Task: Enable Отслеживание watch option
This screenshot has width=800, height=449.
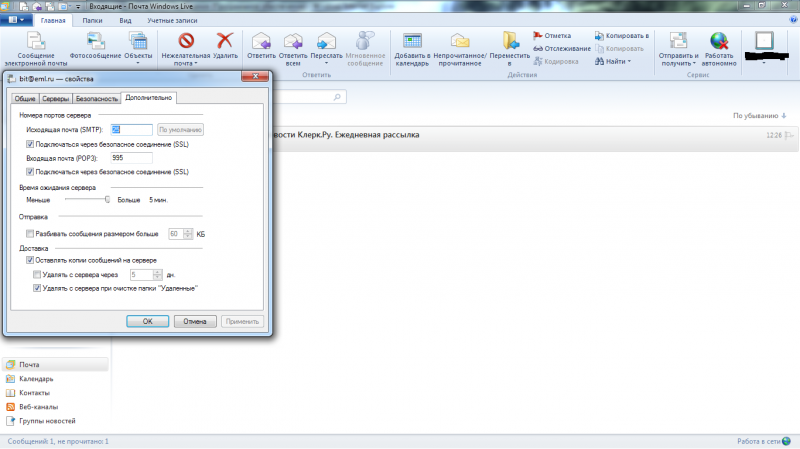Action: 562,48
